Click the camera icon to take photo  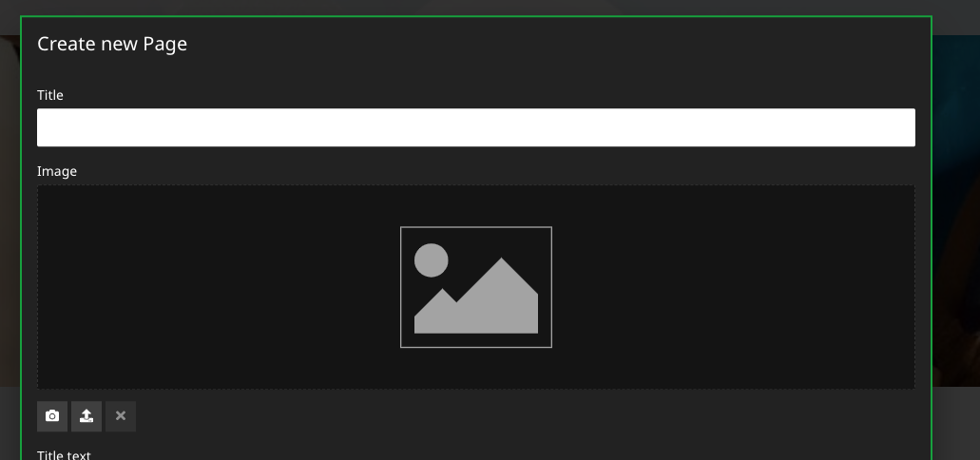pyautogui.click(x=52, y=416)
